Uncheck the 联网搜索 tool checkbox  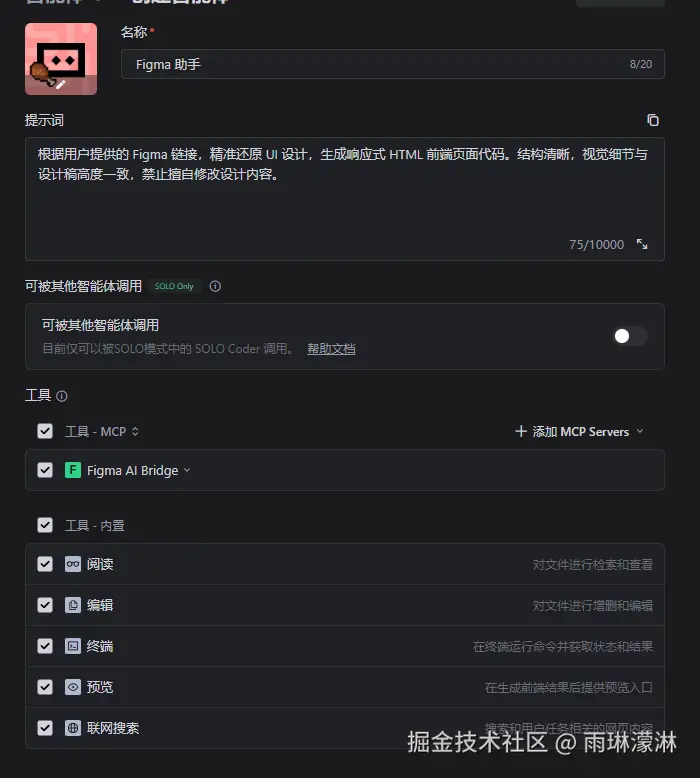45,728
